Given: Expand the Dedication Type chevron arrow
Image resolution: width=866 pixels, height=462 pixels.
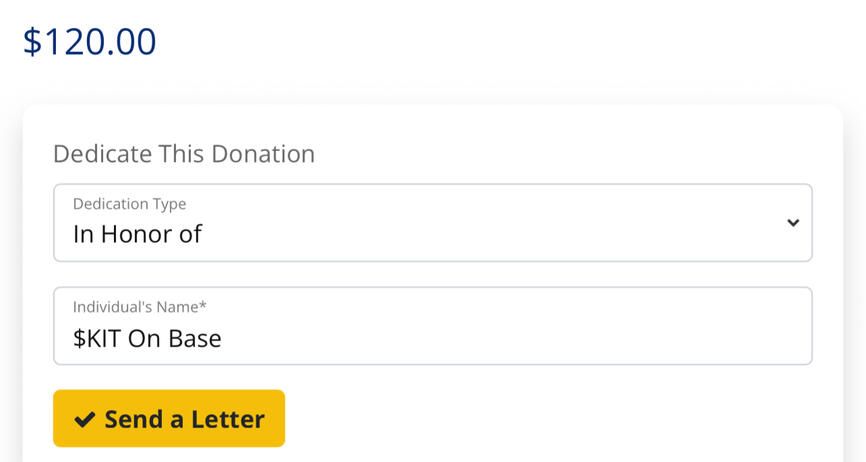Looking at the screenshot, I should 792,222.
